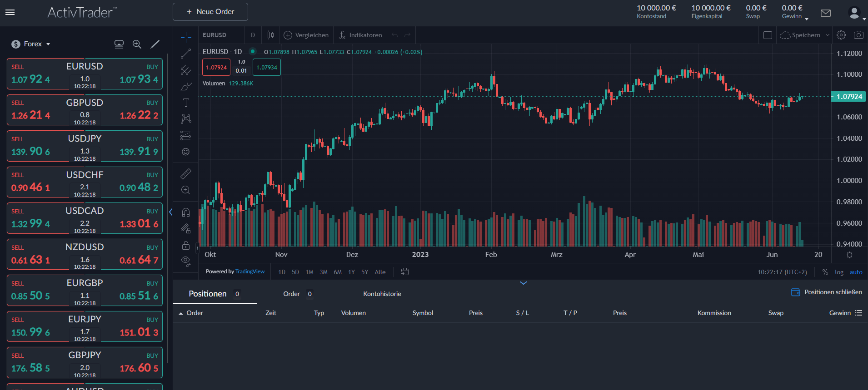Toggle magnet mode for drawings
The height and width of the screenshot is (390, 868).
186,212
